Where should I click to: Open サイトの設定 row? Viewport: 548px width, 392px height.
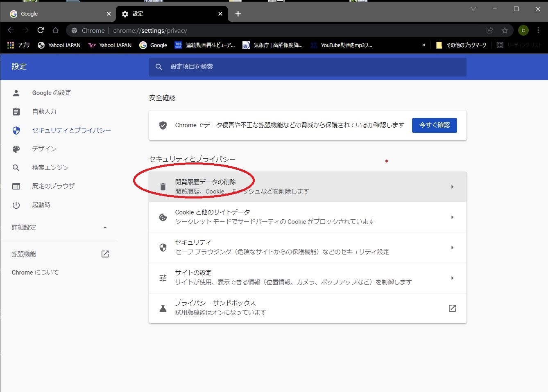pos(308,278)
